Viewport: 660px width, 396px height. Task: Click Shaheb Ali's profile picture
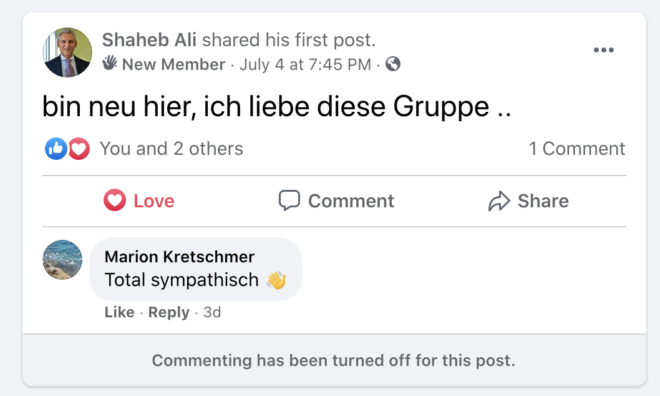click(x=67, y=52)
